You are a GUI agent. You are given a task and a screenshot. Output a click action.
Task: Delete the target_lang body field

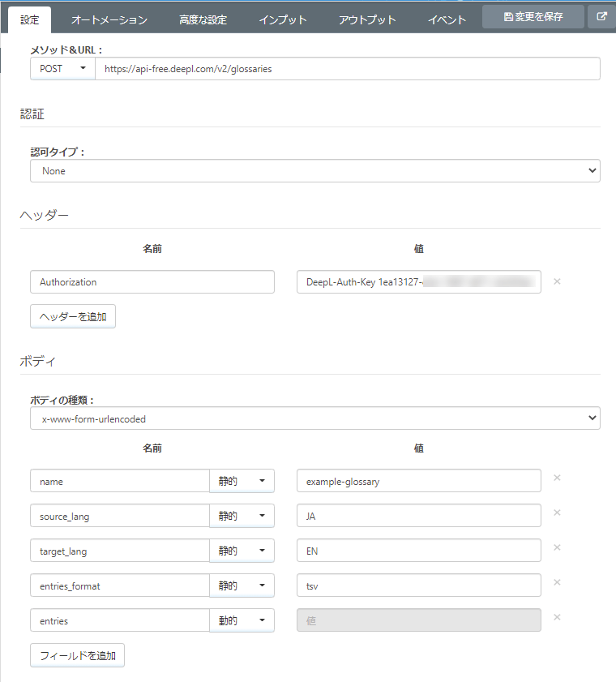[x=557, y=547]
